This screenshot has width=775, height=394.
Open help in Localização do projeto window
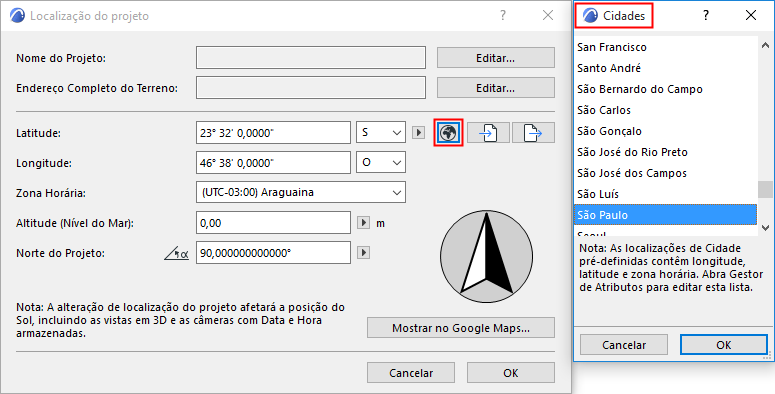(x=503, y=16)
